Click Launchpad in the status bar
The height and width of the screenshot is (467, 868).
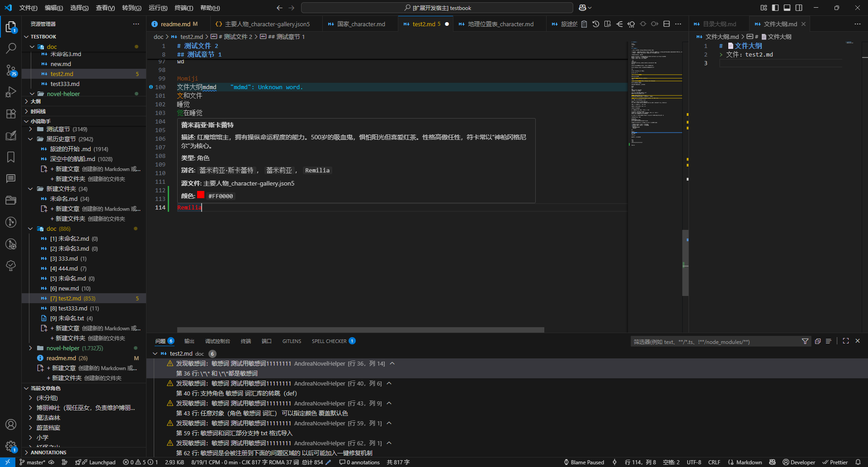[x=95, y=462]
